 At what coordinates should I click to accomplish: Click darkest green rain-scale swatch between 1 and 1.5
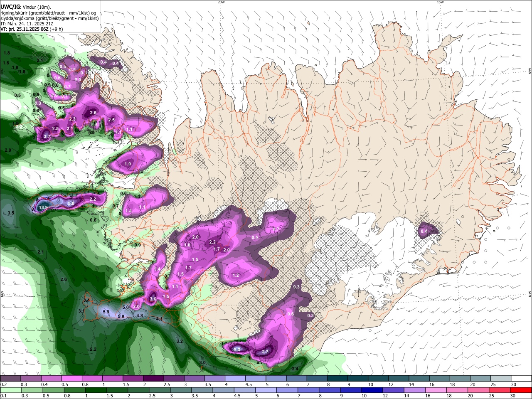pyautogui.click(x=95, y=390)
